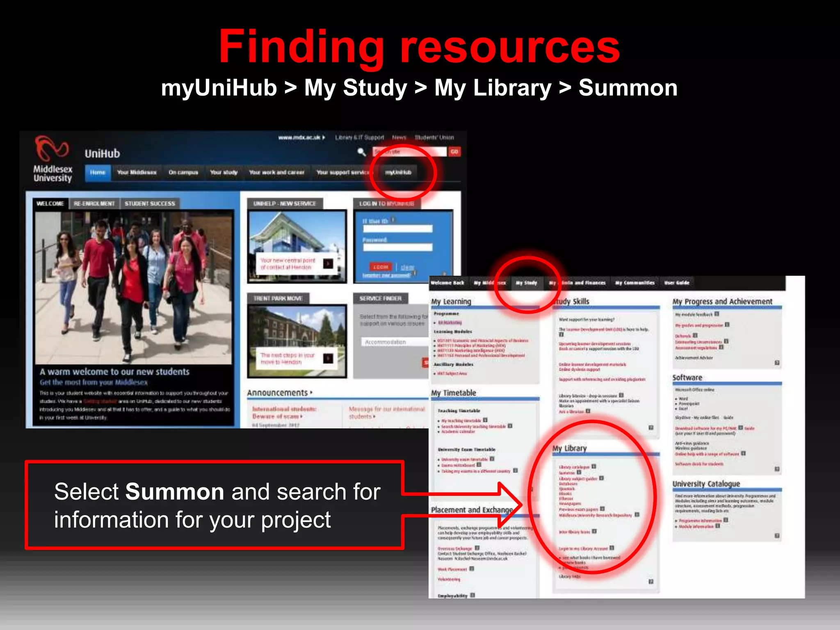Open Ask a librarian link
This screenshot has height=630, width=840.
pos(571,411)
